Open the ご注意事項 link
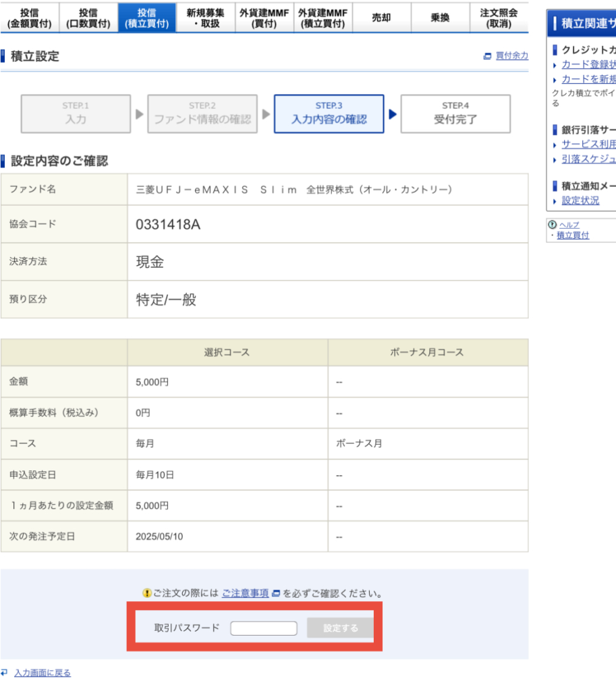 (245, 593)
